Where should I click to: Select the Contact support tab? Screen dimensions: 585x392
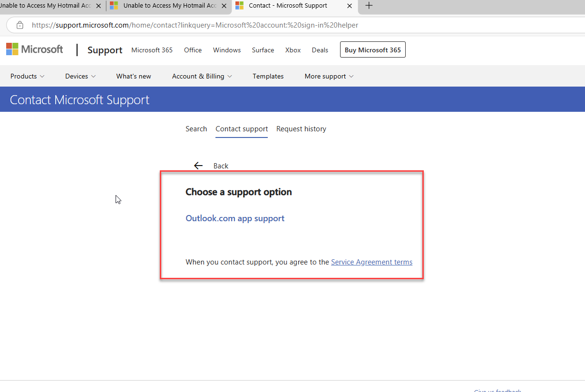pos(242,129)
